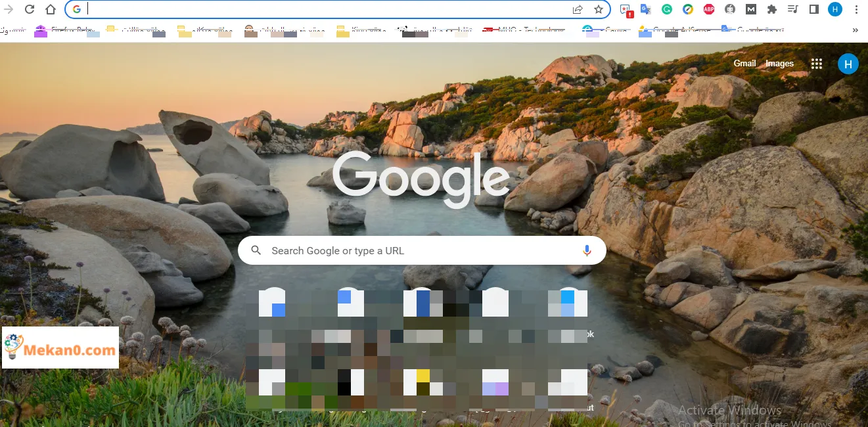Open the Images link
The width and height of the screenshot is (868, 427).
779,63
